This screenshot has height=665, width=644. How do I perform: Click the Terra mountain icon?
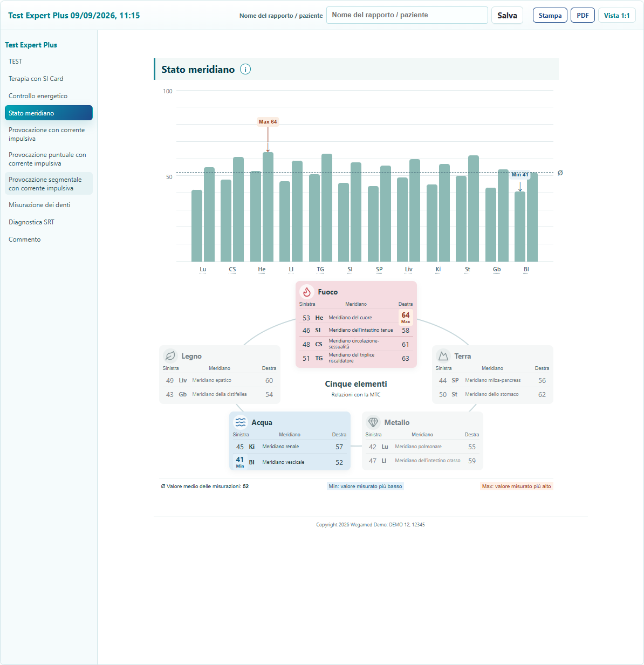(x=443, y=356)
